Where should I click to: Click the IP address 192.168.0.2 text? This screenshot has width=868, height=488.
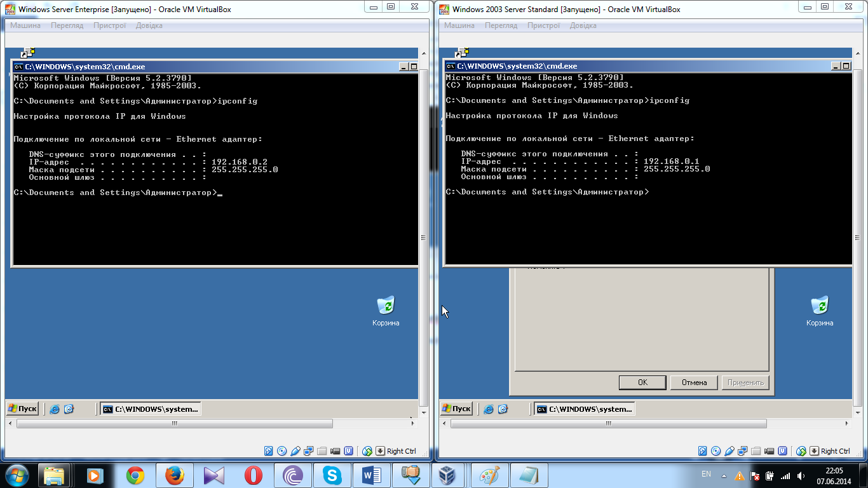(240, 162)
